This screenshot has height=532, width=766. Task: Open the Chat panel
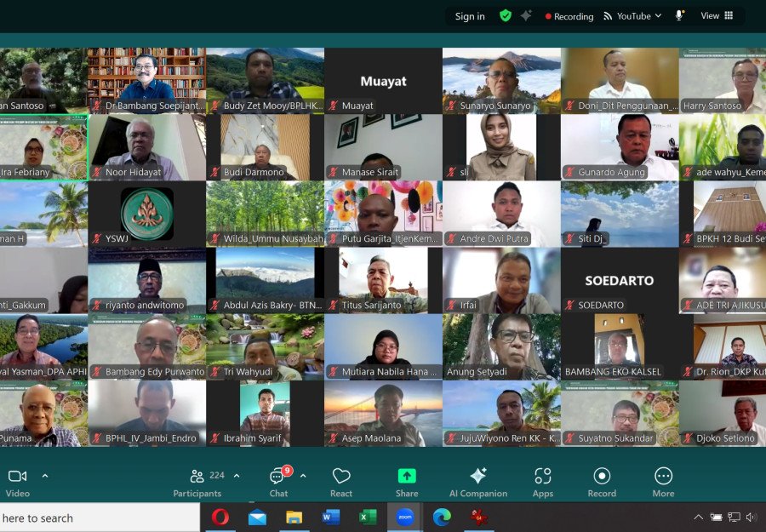278,482
